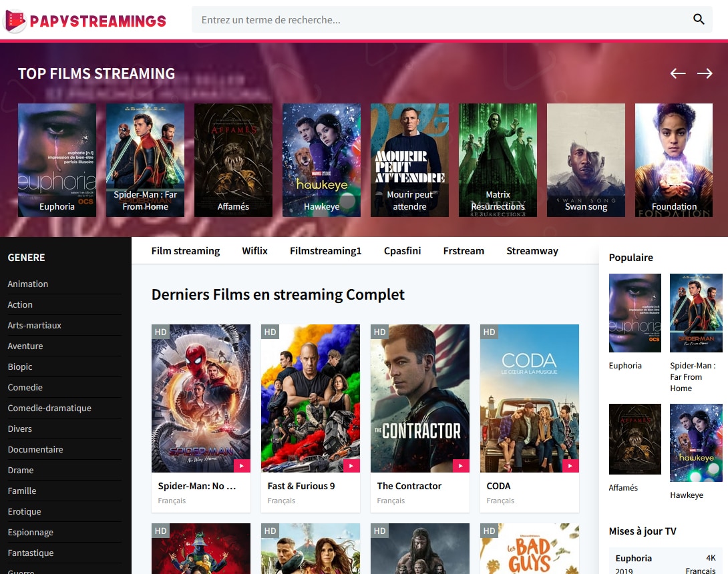Screen dimensions: 728x574
Task: Open the PapyStreamings logo icon
Action: click(17, 21)
